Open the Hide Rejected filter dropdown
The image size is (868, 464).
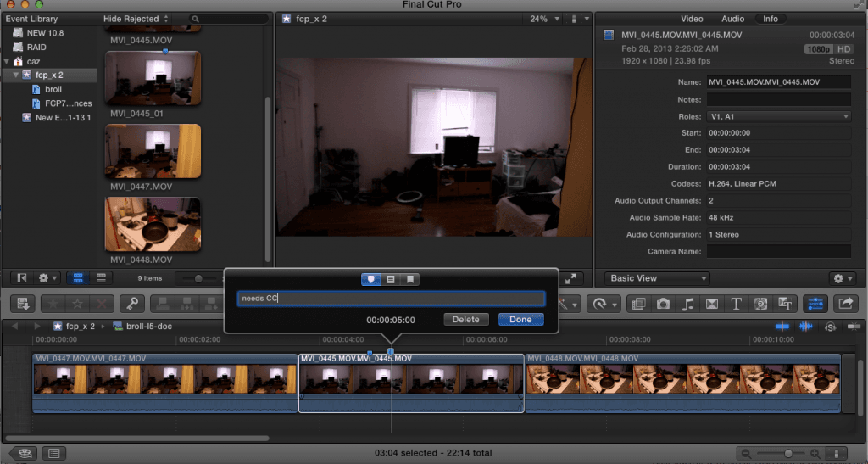tap(136, 19)
